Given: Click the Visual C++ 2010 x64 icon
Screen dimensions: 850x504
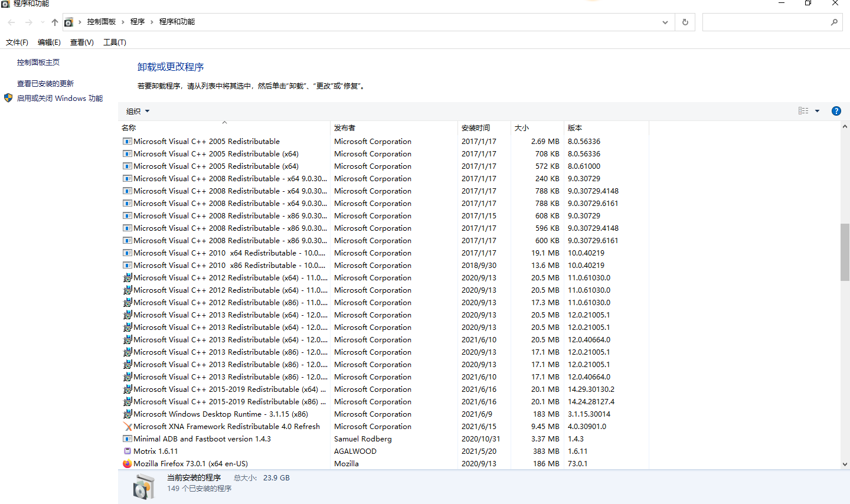Looking at the screenshot, I should (x=127, y=253).
